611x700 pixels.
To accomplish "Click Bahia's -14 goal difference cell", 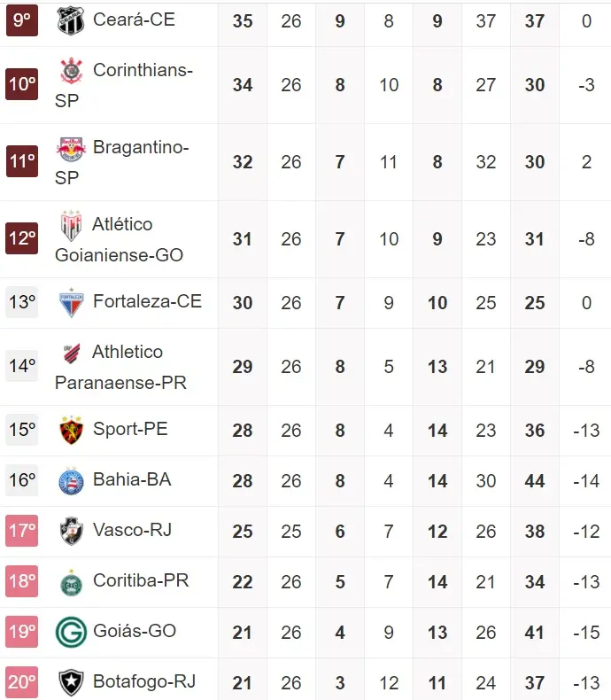I will [586, 481].
